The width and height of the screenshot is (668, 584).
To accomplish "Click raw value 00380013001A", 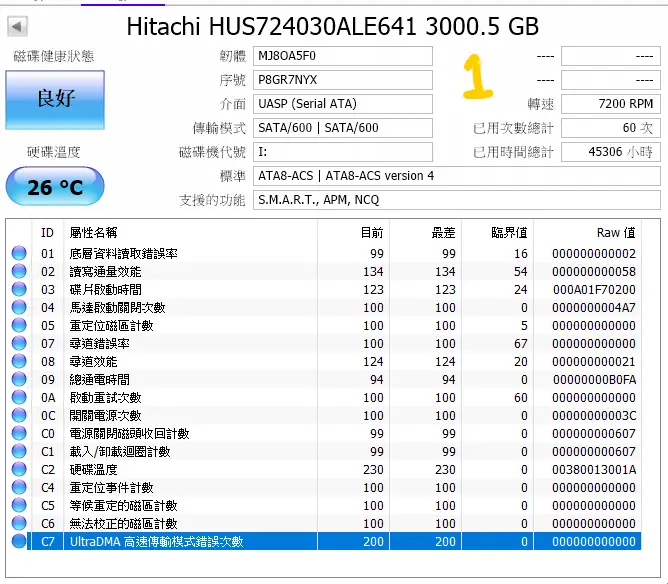I will [594, 469].
